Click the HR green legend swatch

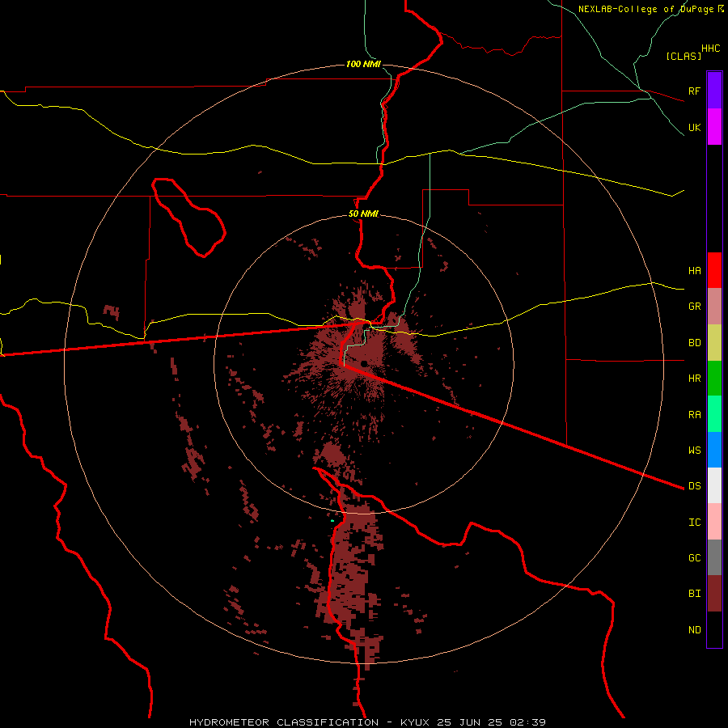click(714, 379)
